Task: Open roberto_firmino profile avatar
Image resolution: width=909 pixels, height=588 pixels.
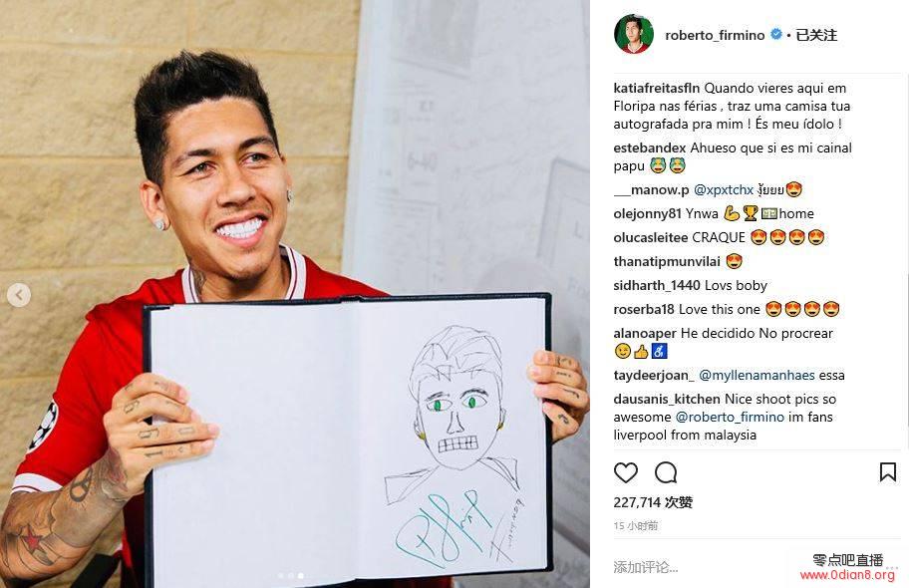Action: pyautogui.click(x=634, y=34)
